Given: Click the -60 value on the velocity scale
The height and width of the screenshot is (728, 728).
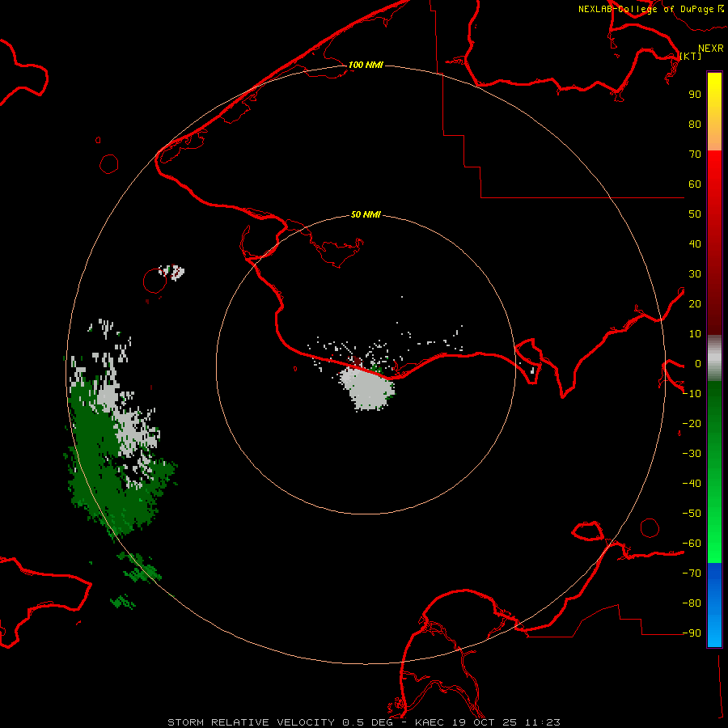Looking at the screenshot, I should pos(692,544).
